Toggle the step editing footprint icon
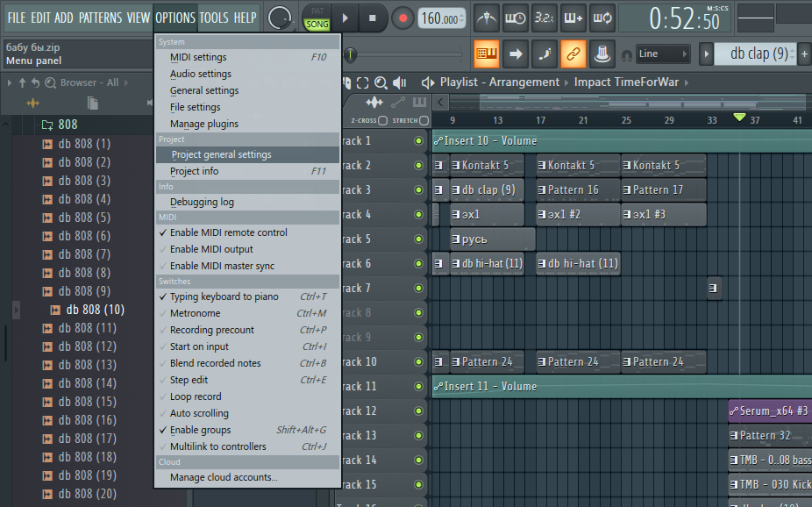 545,54
